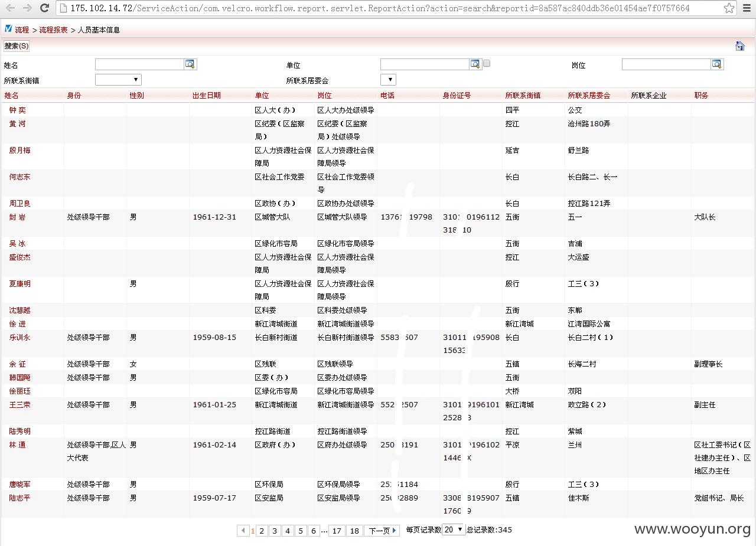This screenshot has width=756, height=546.
Task: Click the 流程报表 breadcrumb link
Action: (53, 30)
